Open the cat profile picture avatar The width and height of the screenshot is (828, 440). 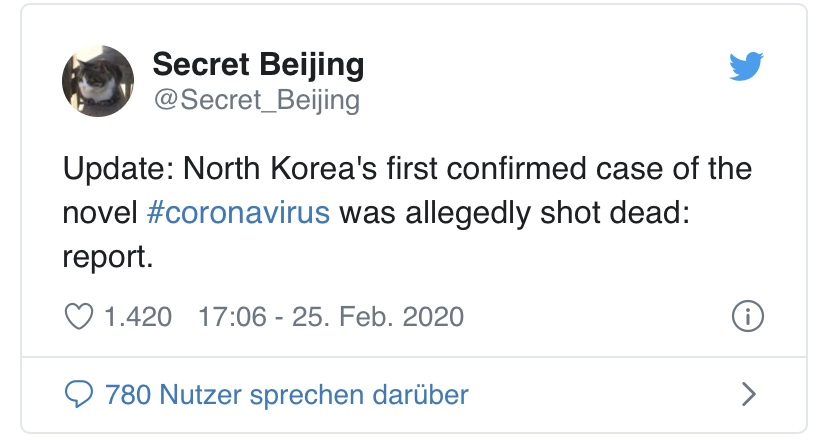click(98, 81)
